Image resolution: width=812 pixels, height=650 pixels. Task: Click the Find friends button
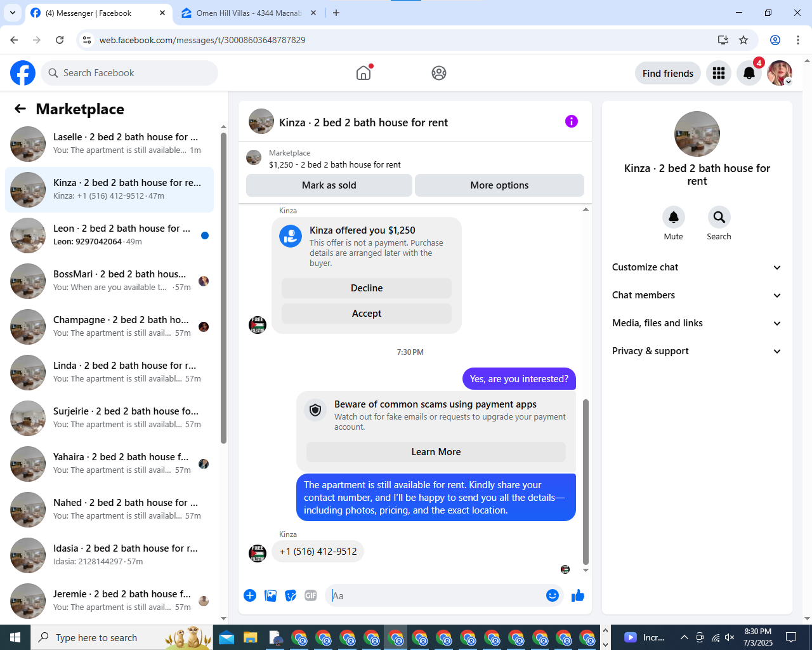click(x=668, y=73)
